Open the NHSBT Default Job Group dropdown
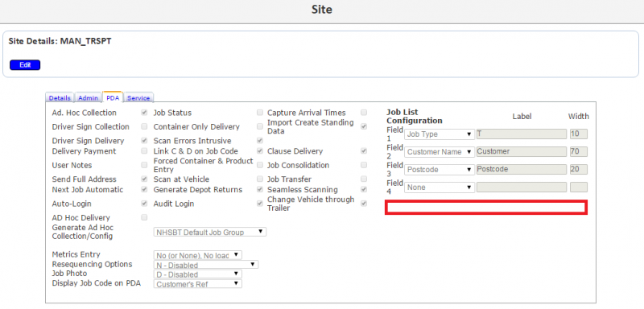 click(x=210, y=233)
